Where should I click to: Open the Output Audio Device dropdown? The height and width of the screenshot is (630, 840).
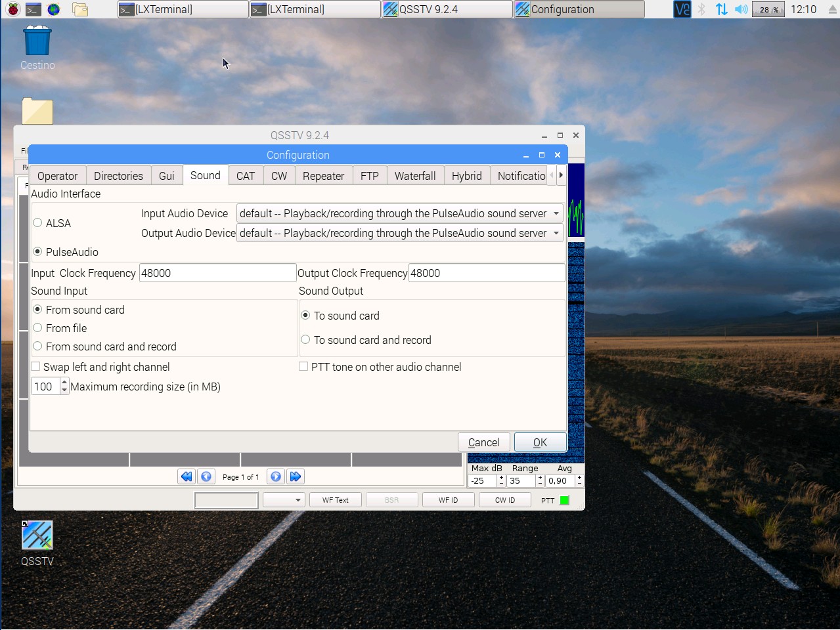click(x=556, y=233)
